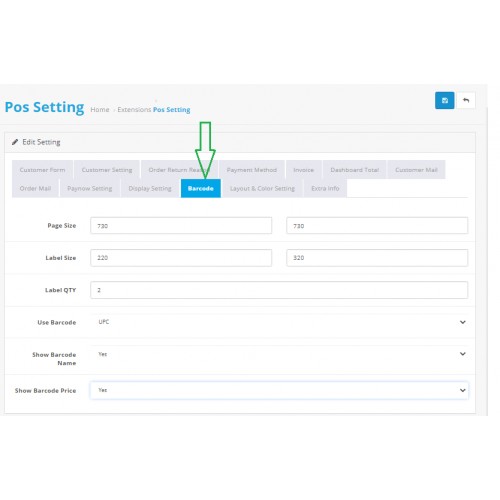Select the Payment Method tab

[252, 170]
